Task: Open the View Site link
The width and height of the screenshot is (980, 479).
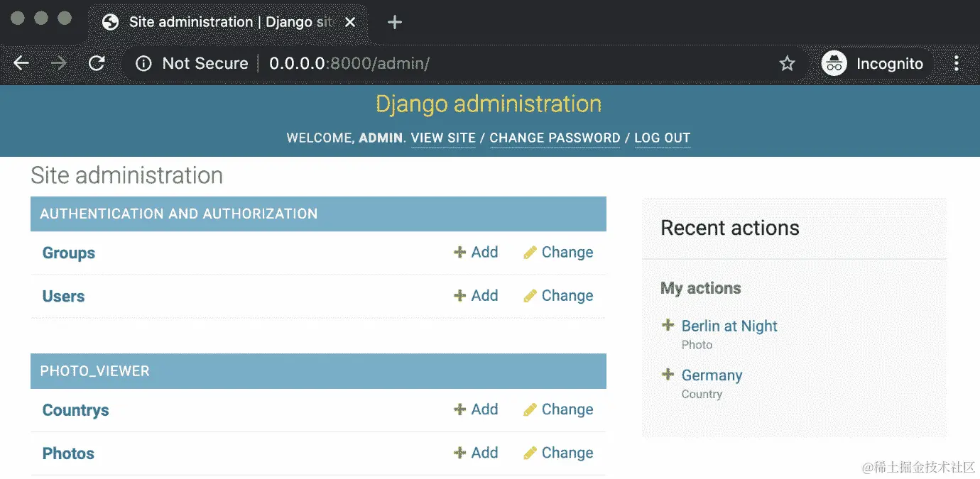Action: tap(443, 138)
